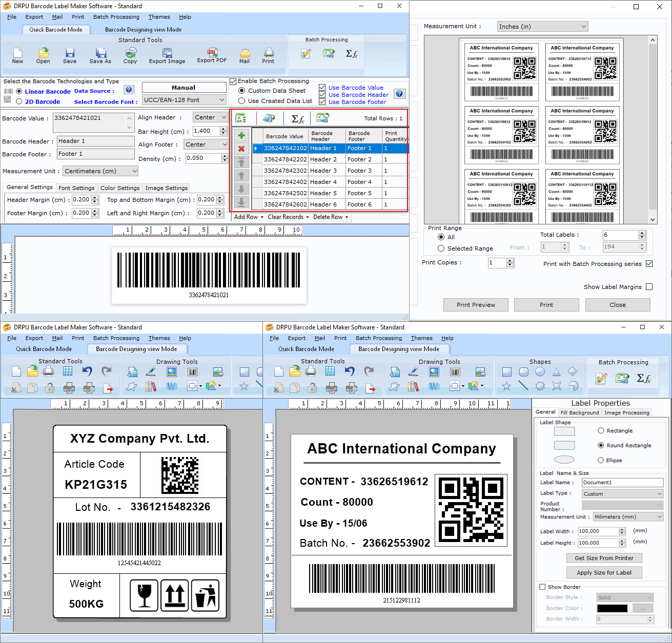The height and width of the screenshot is (643, 672).
Task: Click the Print Preview button
Action: click(x=476, y=305)
